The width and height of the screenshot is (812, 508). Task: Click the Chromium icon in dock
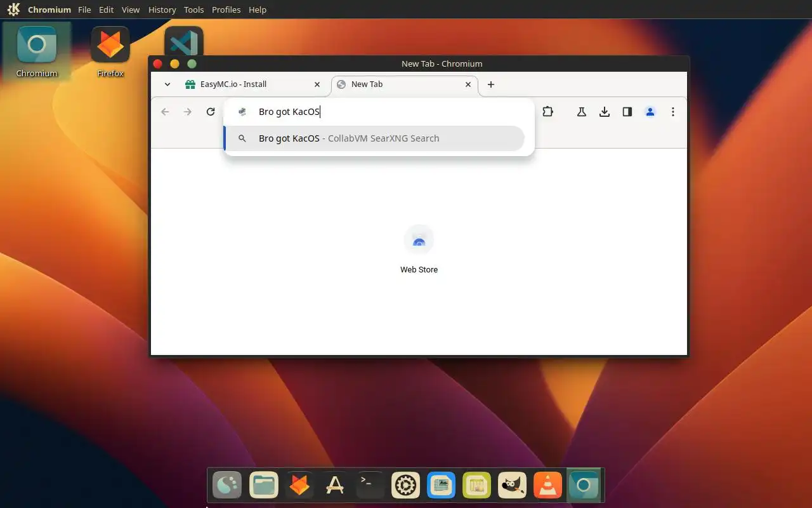coord(584,486)
